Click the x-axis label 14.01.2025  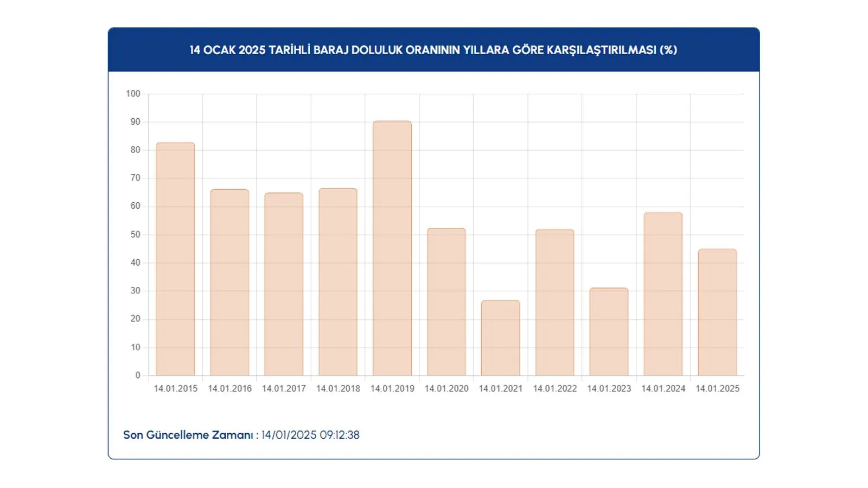pos(718,388)
